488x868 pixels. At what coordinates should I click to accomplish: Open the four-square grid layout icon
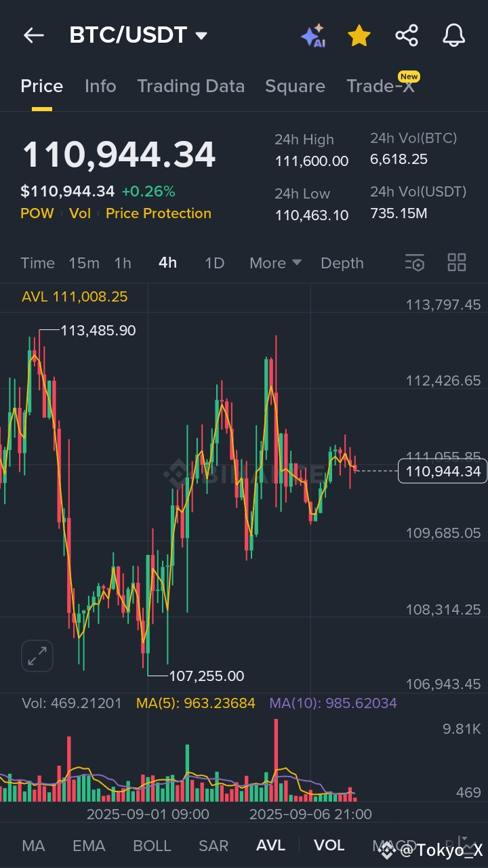click(457, 263)
